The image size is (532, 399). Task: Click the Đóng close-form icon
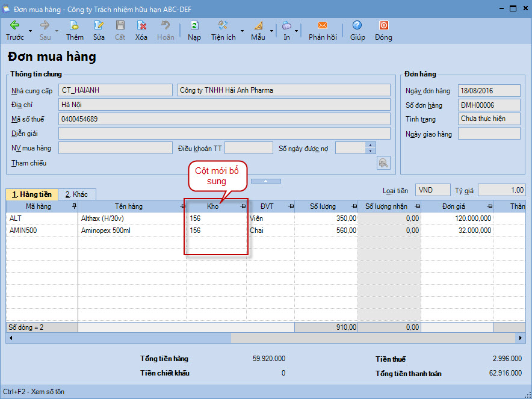(383, 25)
